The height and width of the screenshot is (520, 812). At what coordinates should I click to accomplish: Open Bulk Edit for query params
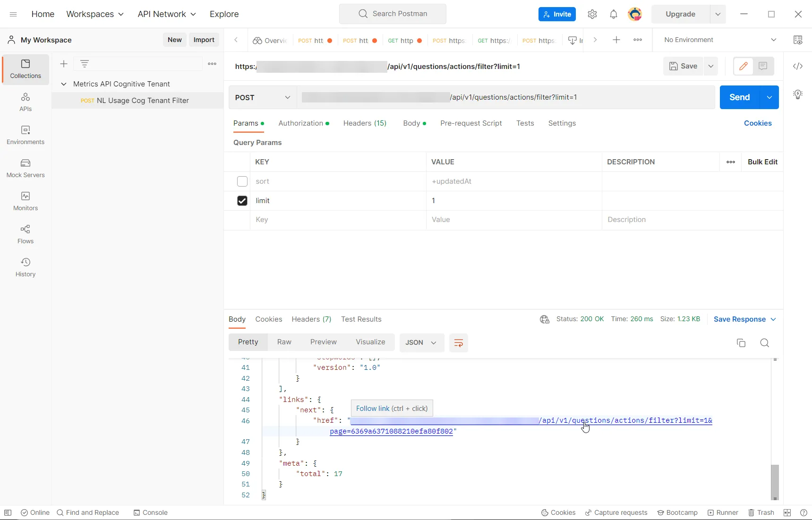pyautogui.click(x=762, y=162)
